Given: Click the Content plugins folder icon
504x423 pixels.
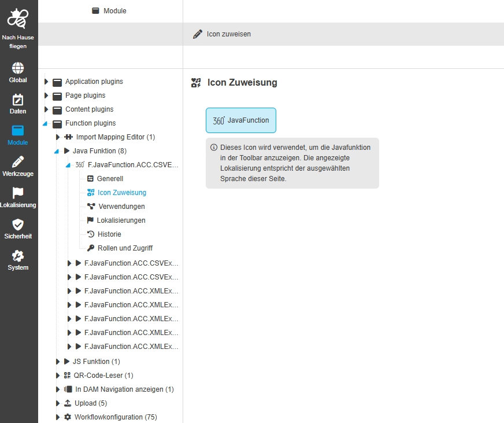Looking at the screenshot, I should pos(57,110).
